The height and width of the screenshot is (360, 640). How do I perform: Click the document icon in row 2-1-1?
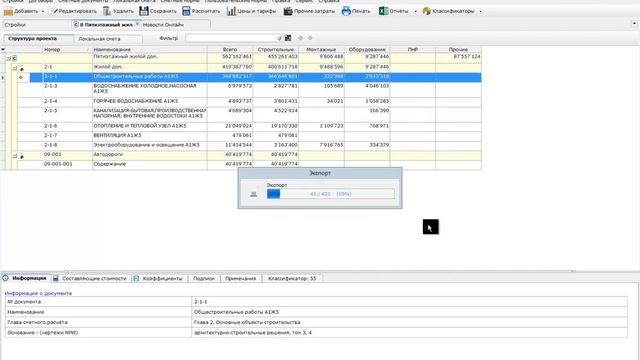[21, 77]
